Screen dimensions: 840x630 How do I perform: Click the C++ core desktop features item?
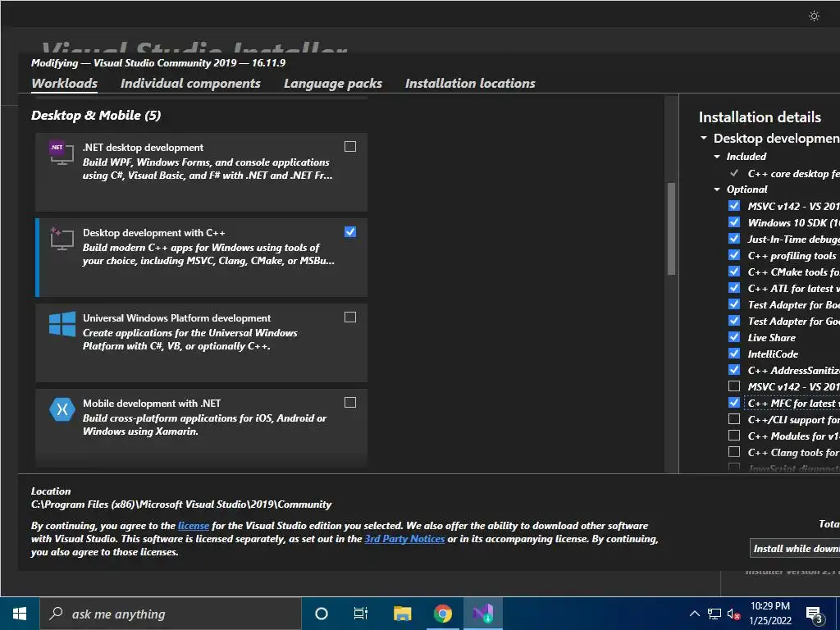point(793,174)
